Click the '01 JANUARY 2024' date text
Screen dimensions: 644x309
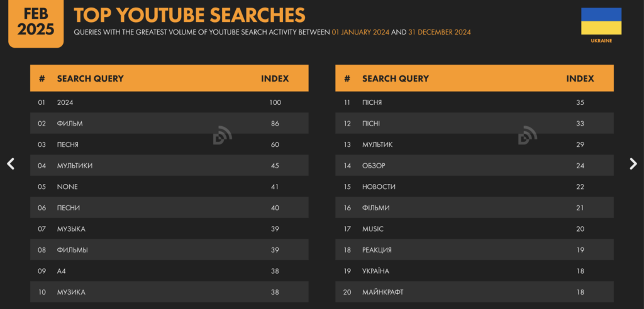(x=360, y=32)
